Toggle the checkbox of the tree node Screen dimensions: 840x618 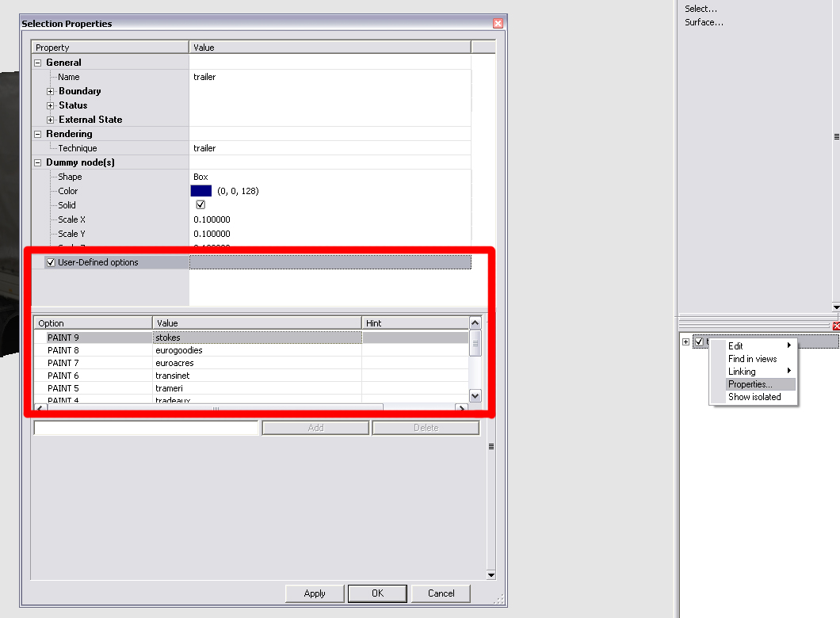coord(699,341)
